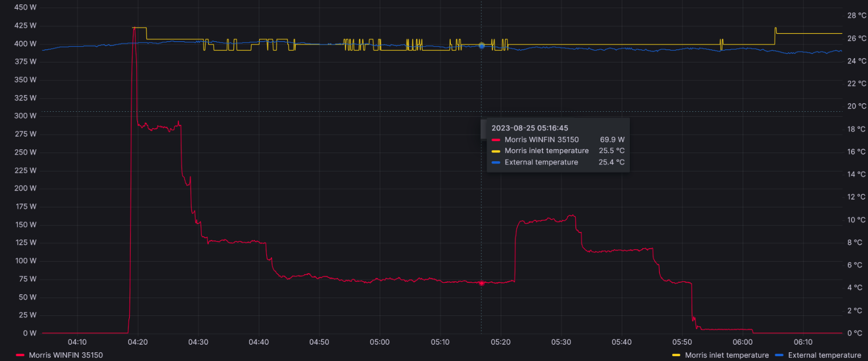Click tooltip row External temperature
Screen dimensions: 868x361
coord(558,162)
